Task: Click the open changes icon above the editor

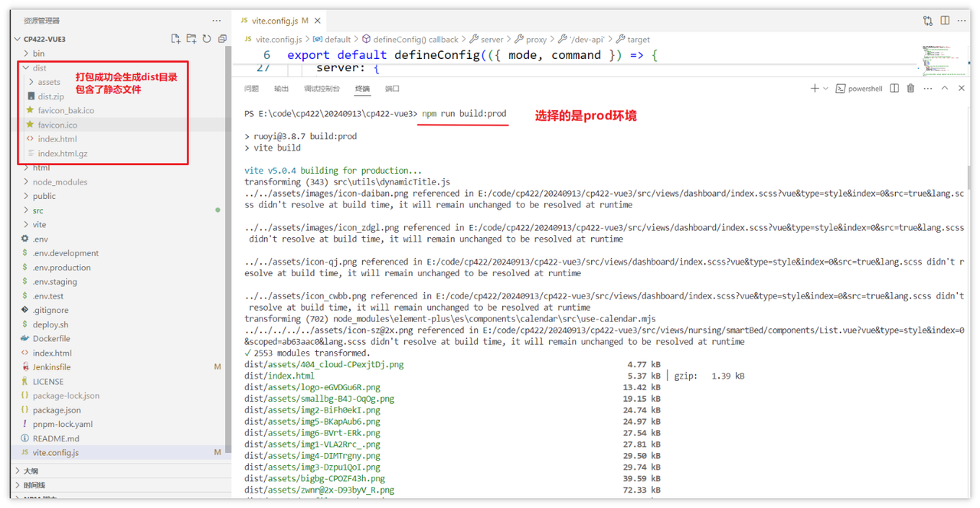Action: [x=928, y=21]
